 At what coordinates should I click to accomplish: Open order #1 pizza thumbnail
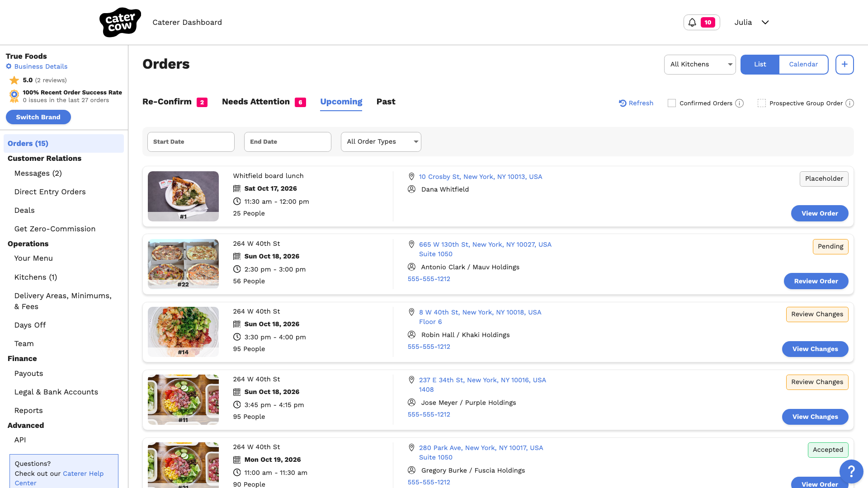[183, 196]
